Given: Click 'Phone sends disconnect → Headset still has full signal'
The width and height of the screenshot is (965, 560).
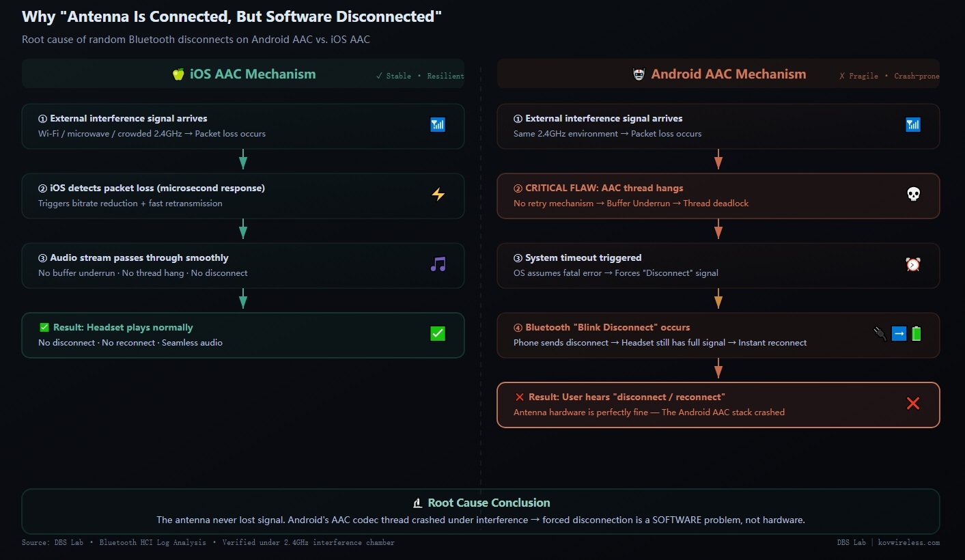Looking at the screenshot, I should [660, 343].
